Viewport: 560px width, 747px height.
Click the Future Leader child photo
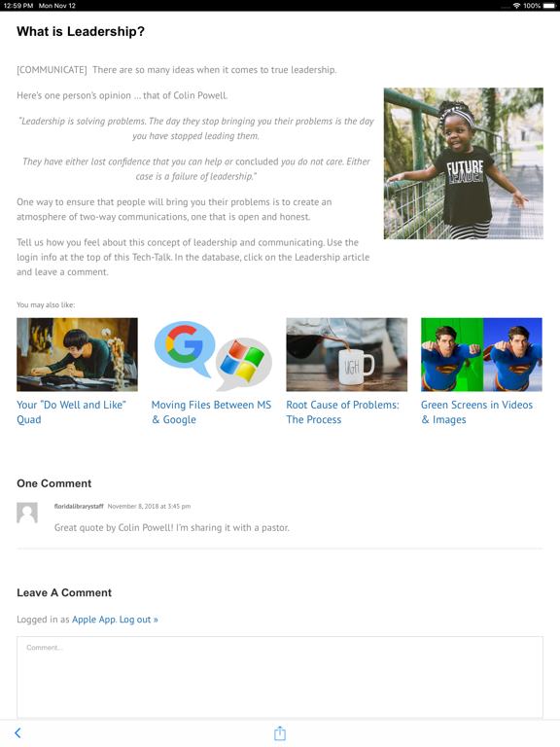click(464, 163)
